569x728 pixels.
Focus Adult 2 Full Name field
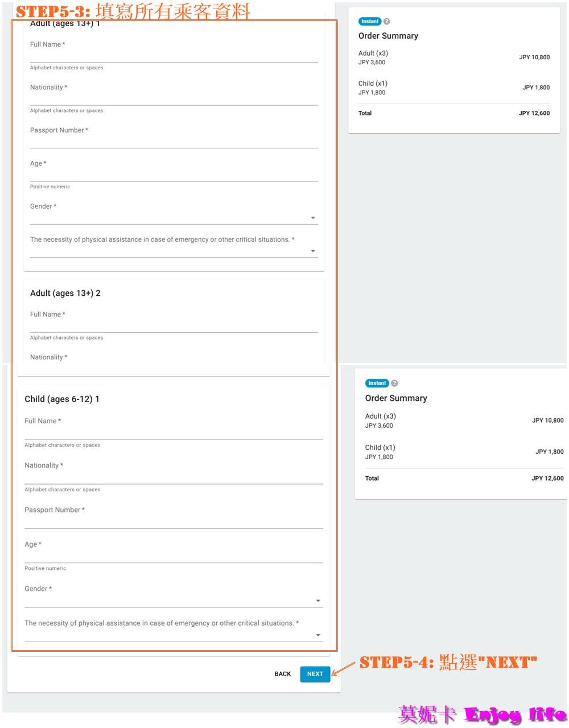pyautogui.click(x=174, y=326)
